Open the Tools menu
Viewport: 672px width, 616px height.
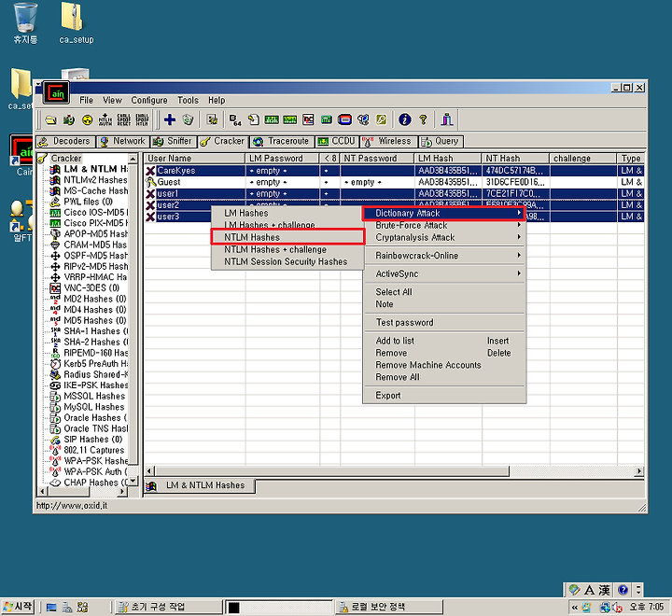189,100
